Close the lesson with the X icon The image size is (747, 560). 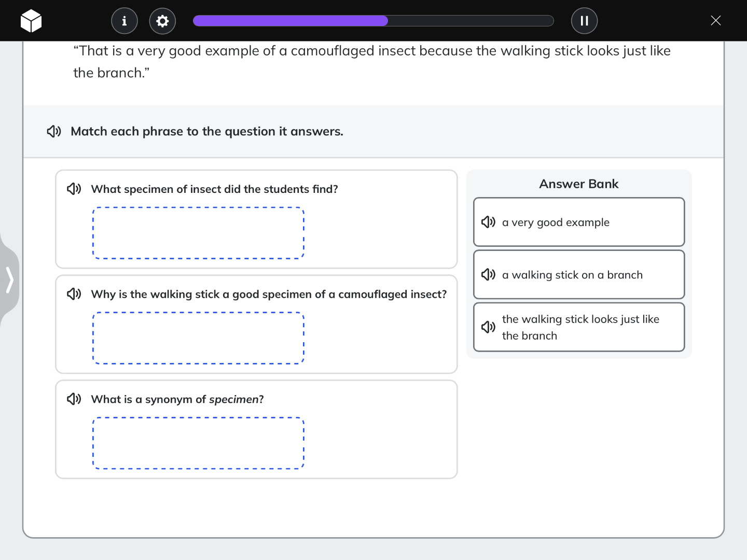click(715, 21)
